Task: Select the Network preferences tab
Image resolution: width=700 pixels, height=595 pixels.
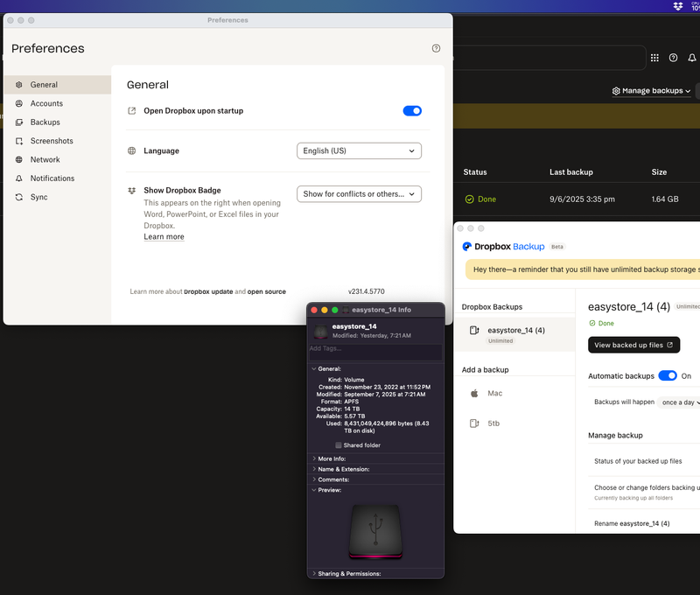Action: click(x=45, y=160)
